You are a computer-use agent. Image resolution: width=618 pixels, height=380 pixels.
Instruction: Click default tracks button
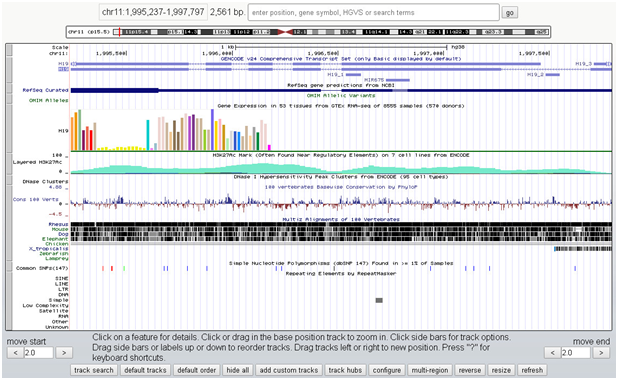coord(145,370)
